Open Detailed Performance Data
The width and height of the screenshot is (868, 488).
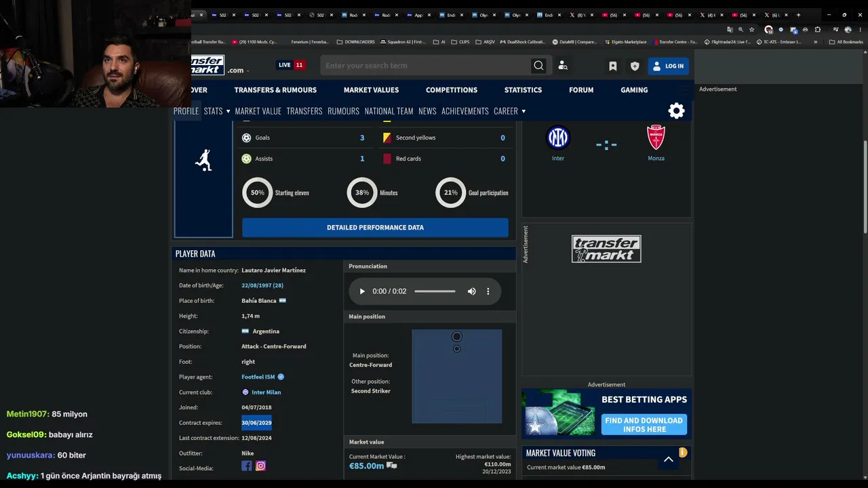(375, 228)
